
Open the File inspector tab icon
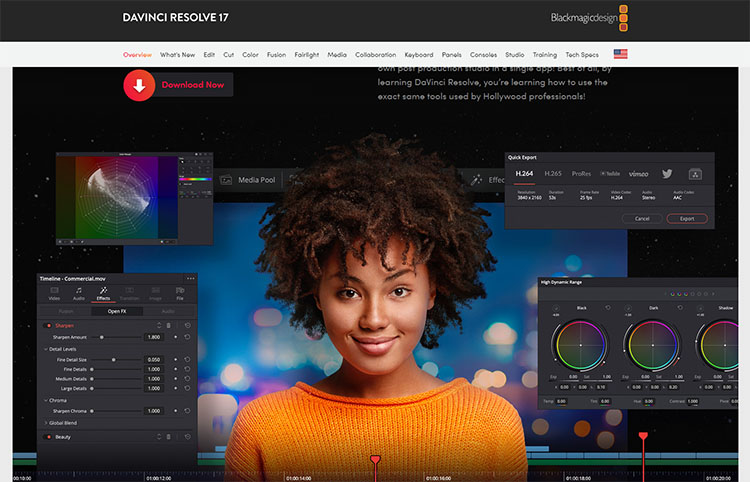[x=180, y=290]
